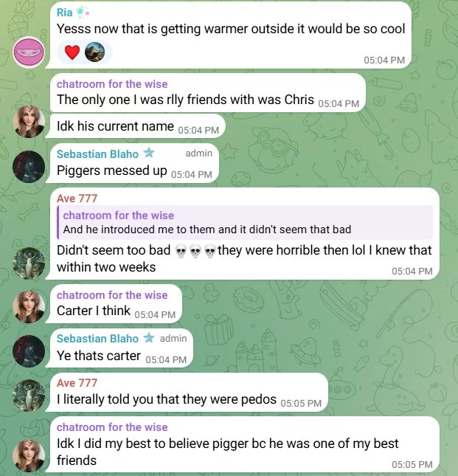The height and width of the screenshot is (476, 458).
Task: Click the star badge on Ye thats carter message
Action: (x=149, y=337)
